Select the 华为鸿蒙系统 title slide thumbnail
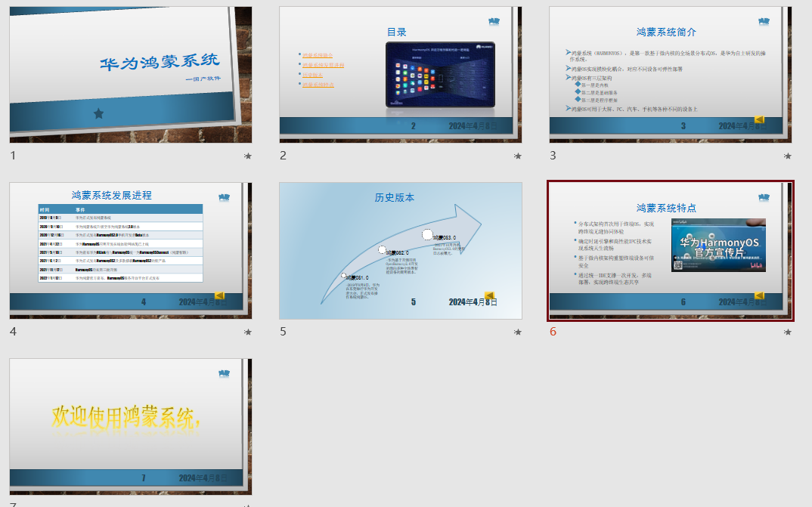The image size is (812, 507). pyautogui.click(x=130, y=74)
